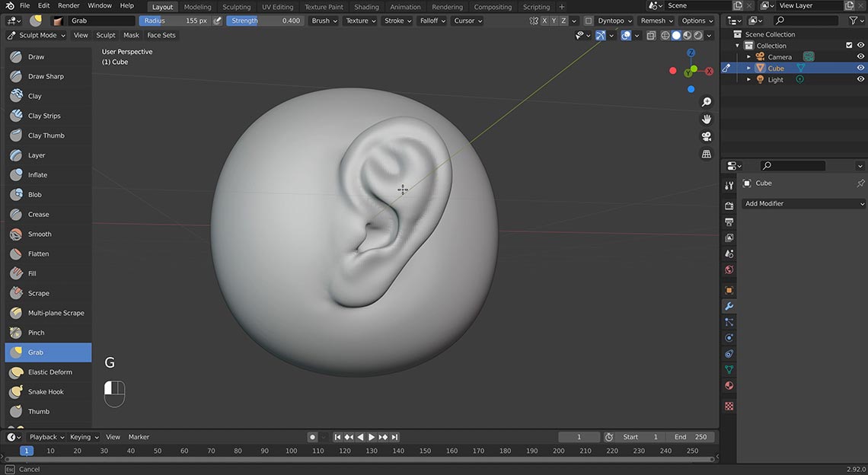Open the Stroke dropdown
Viewport: 868px width, 475px height.
398,21
